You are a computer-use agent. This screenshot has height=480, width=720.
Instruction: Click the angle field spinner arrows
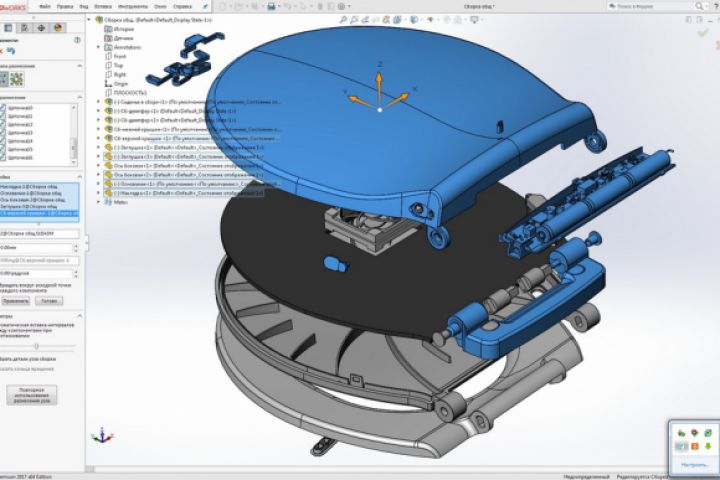tap(76, 273)
